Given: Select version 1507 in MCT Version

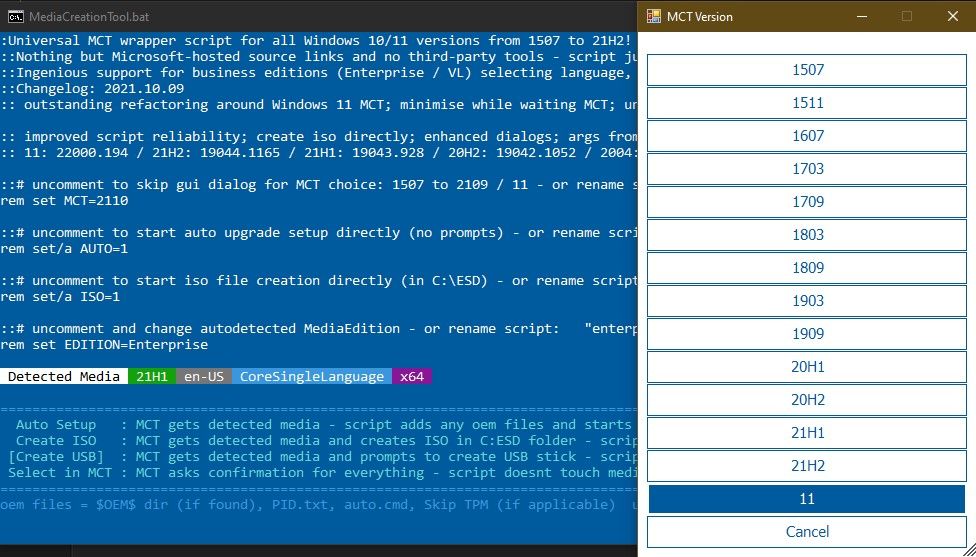Looking at the screenshot, I should click(x=807, y=70).
